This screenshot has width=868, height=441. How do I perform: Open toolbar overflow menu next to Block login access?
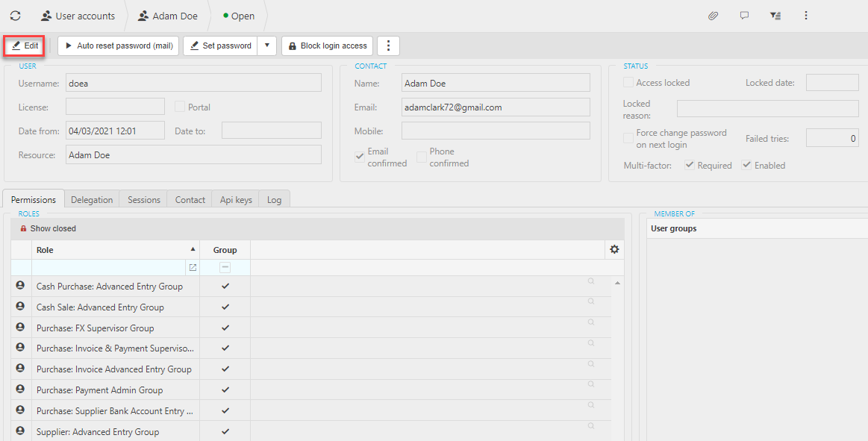point(389,46)
